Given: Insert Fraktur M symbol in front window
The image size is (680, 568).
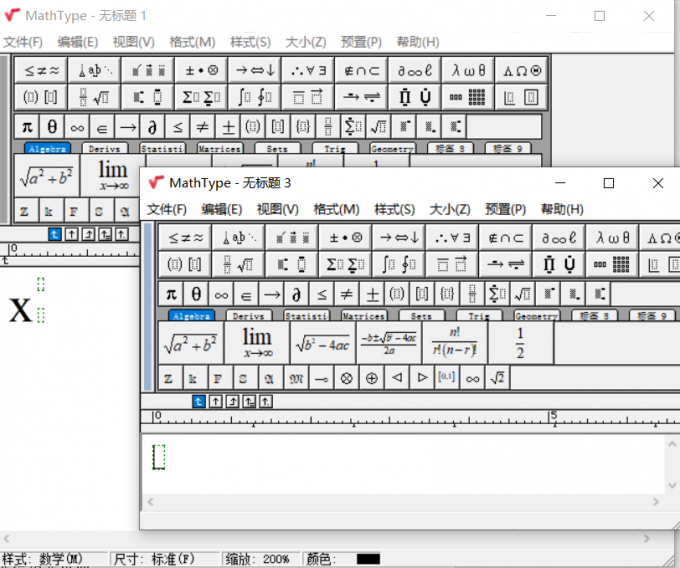Looking at the screenshot, I should coord(296,379).
